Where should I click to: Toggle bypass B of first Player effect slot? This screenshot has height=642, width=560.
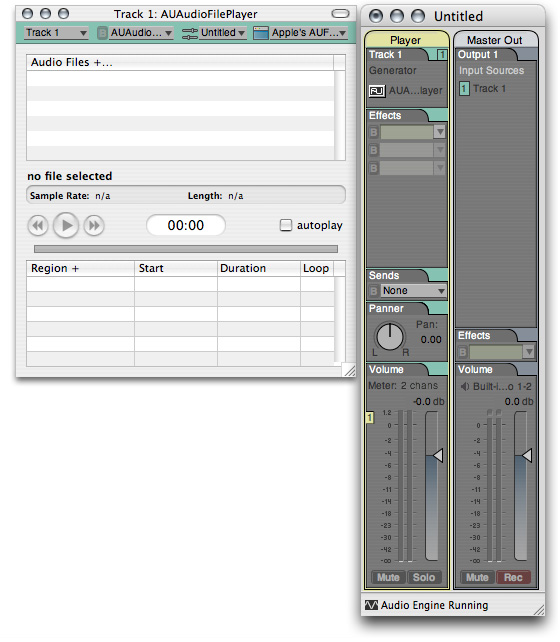coord(373,132)
